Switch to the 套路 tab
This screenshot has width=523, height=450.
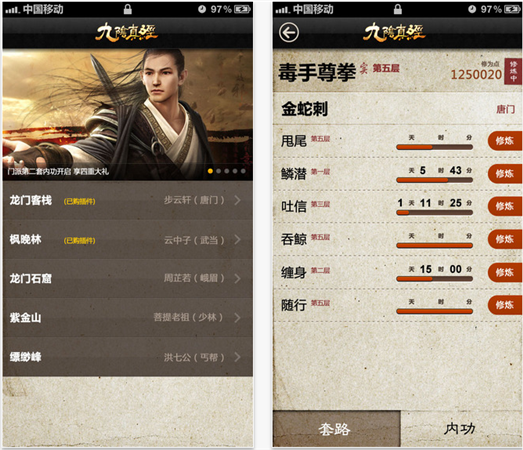coord(336,429)
